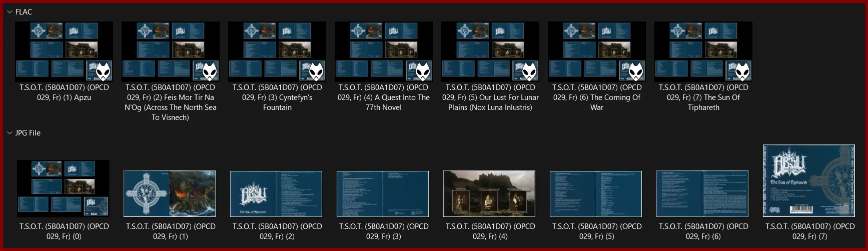Select the (1) Apzu FLAC file thumbnail
The height and width of the screenshot is (251, 868).
64,51
